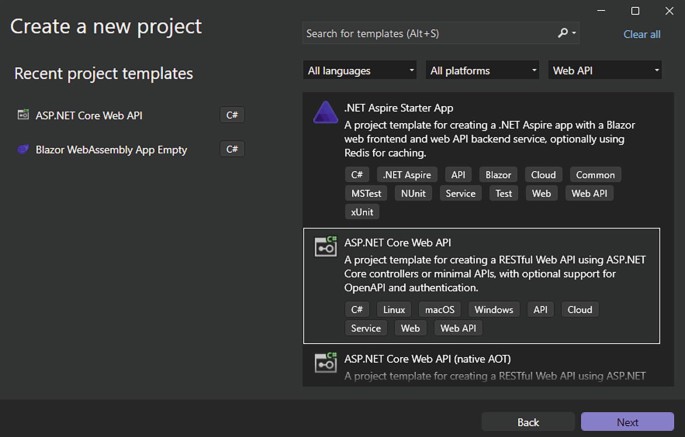Click the Linux tag
Image resolution: width=685 pixels, height=437 pixels.
(394, 309)
